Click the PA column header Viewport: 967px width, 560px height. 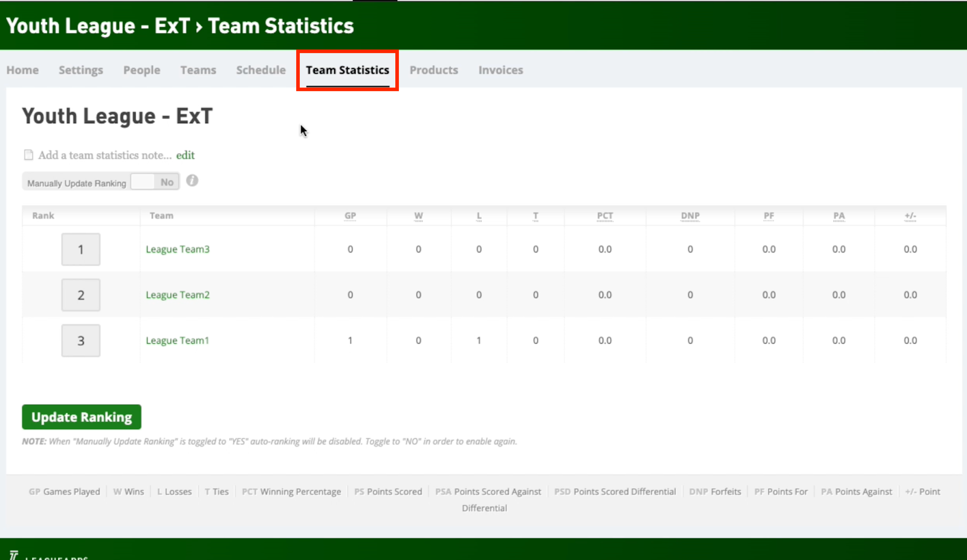839,216
